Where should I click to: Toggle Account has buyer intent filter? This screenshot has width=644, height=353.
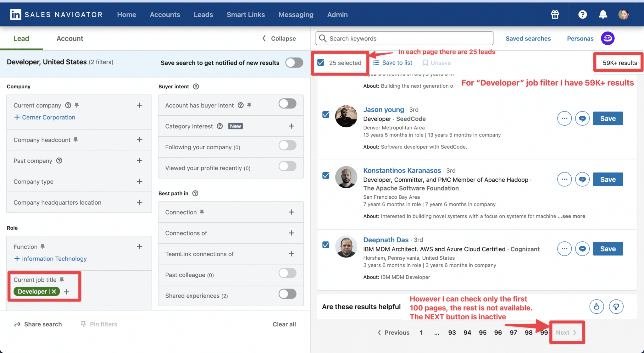coord(287,103)
